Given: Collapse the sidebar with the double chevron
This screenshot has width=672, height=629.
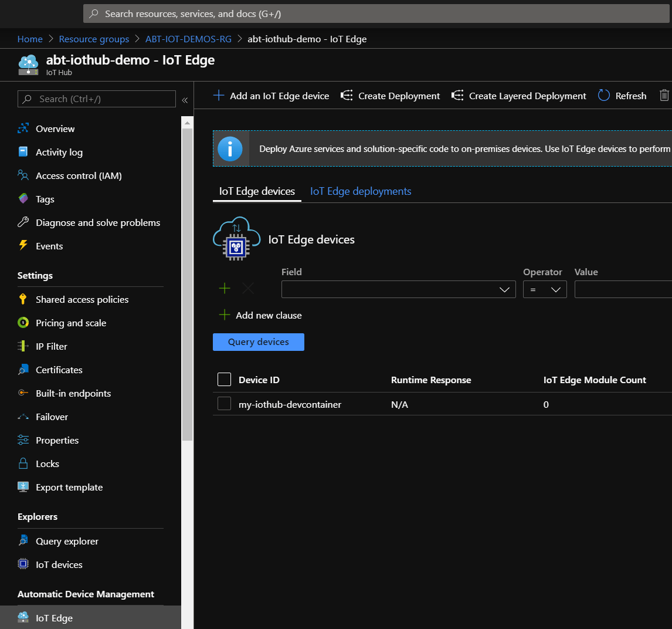Looking at the screenshot, I should click(x=185, y=100).
